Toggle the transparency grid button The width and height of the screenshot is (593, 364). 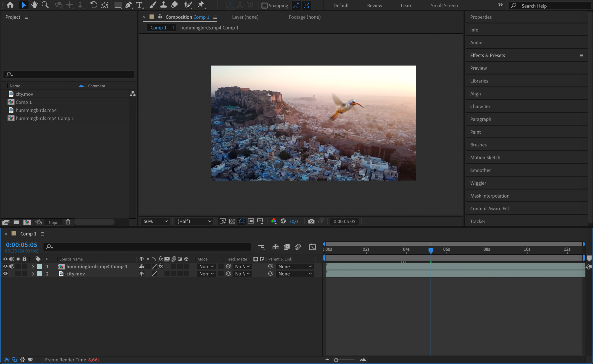[x=232, y=221]
